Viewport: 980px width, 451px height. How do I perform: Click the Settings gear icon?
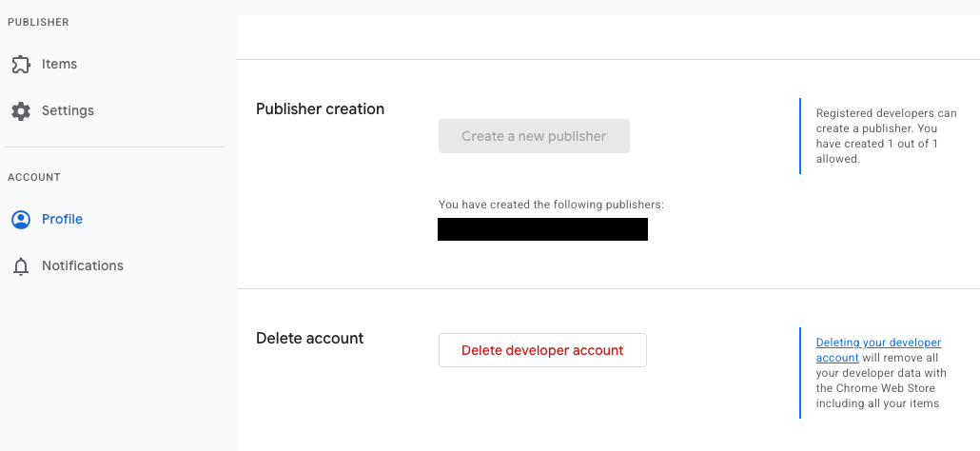(x=21, y=111)
